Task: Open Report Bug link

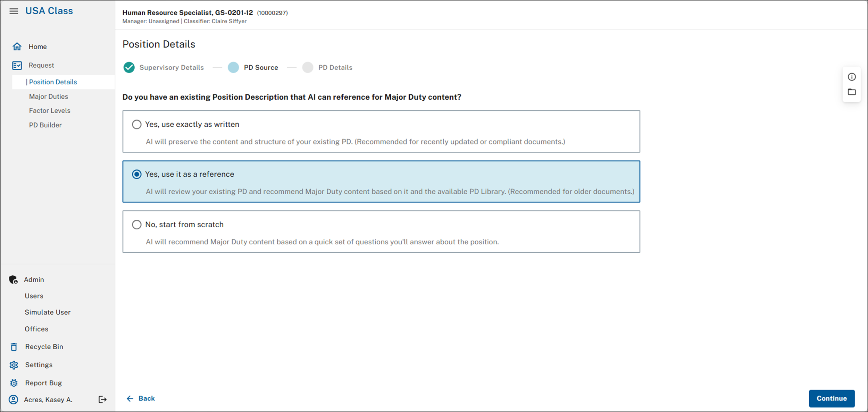Action: pyautogui.click(x=43, y=383)
